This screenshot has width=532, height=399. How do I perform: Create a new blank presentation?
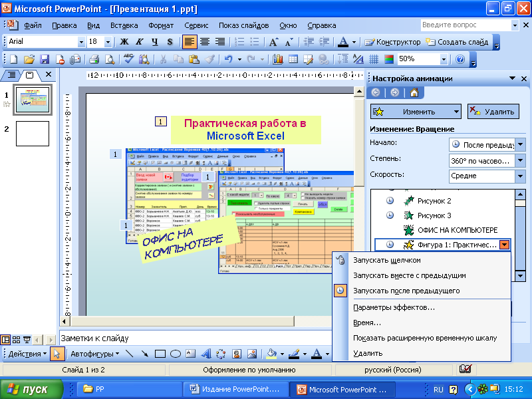click(13, 59)
